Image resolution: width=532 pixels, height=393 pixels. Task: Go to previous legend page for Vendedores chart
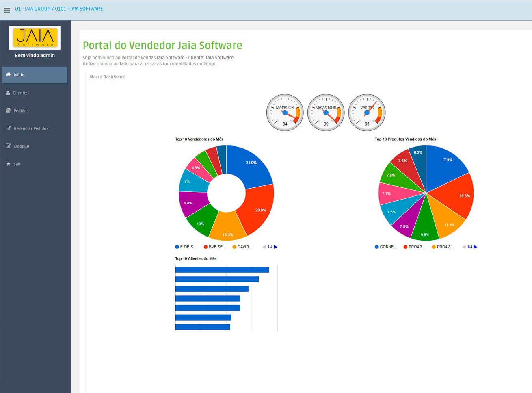264,247
